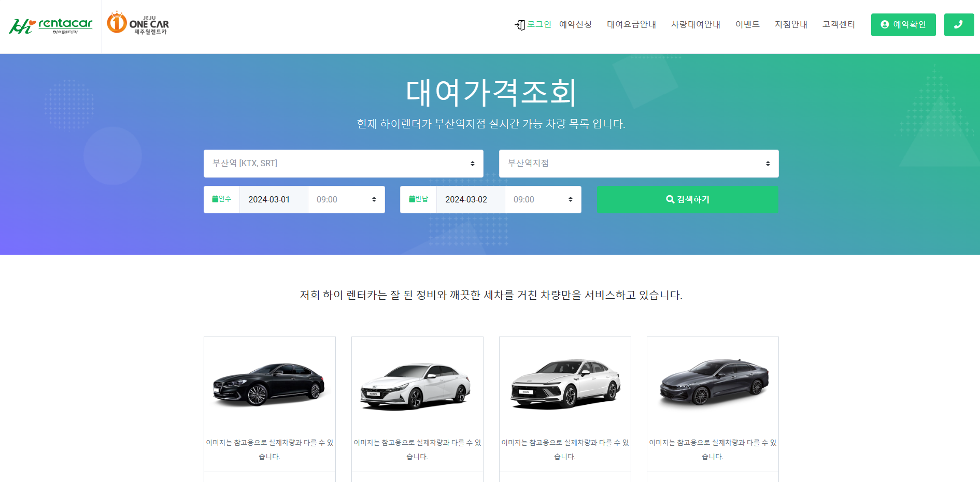Open the 대여요금안내 menu item

631,24
